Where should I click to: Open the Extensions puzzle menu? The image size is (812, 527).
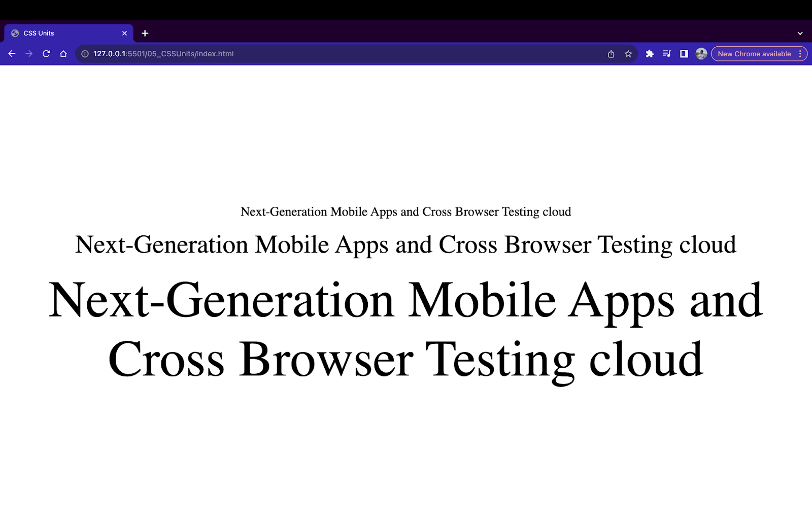click(x=650, y=54)
